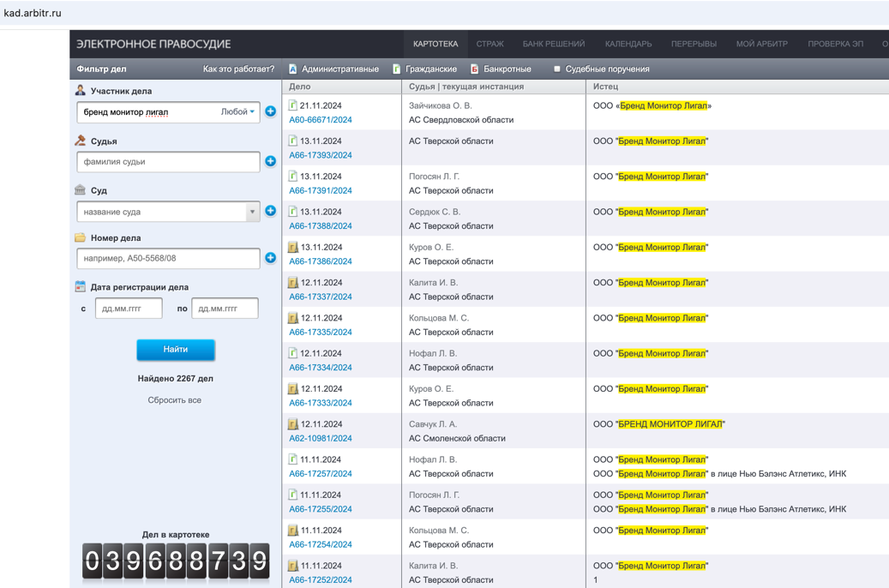The width and height of the screenshot is (889, 588).
Task: Open case A60-66671/2024 link
Action: pyautogui.click(x=321, y=120)
